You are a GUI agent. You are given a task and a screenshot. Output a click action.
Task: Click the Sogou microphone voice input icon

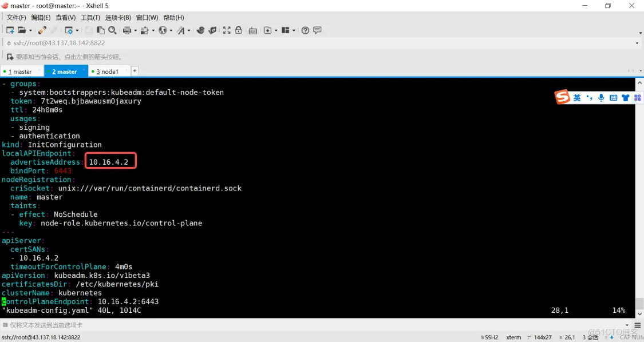601,98
